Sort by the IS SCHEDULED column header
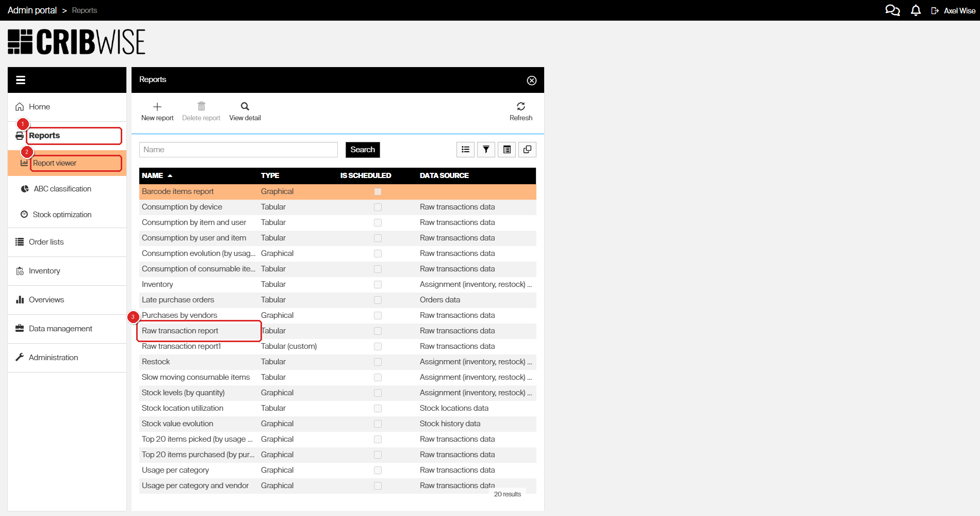Image resolution: width=980 pixels, height=516 pixels. coord(366,175)
